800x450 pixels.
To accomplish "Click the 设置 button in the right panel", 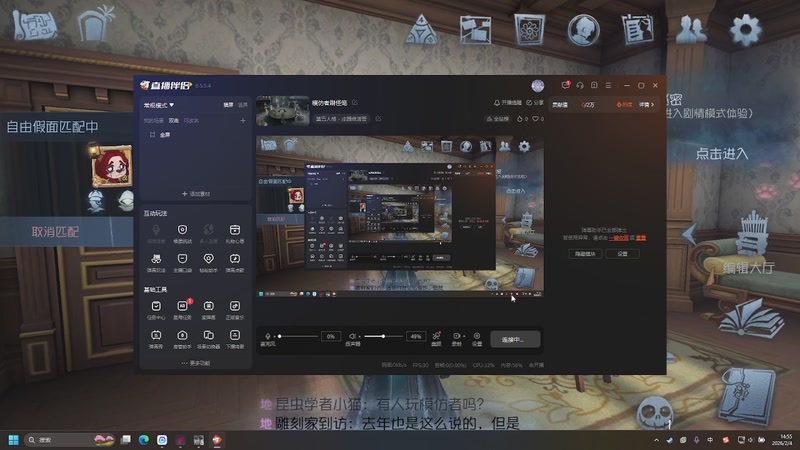I will pos(622,254).
